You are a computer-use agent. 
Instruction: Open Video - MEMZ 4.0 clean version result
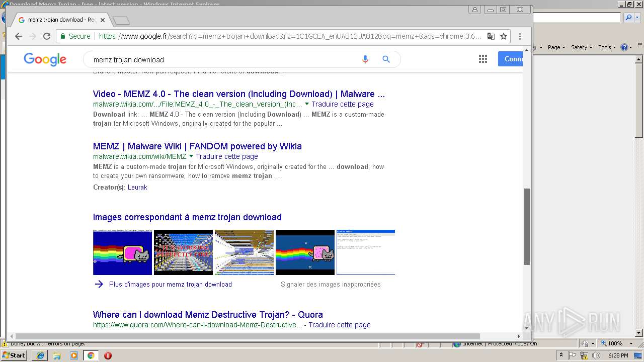[239, 94]
